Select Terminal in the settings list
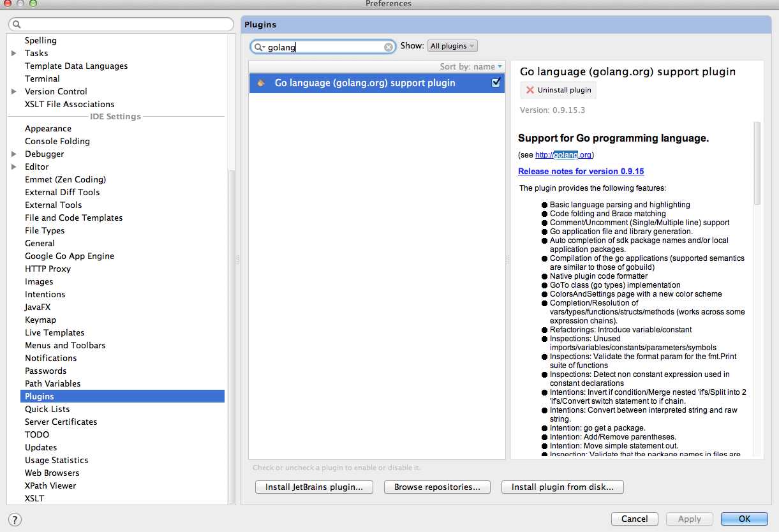The width and height of the screenshot is (779, 532). coord(42,79)
